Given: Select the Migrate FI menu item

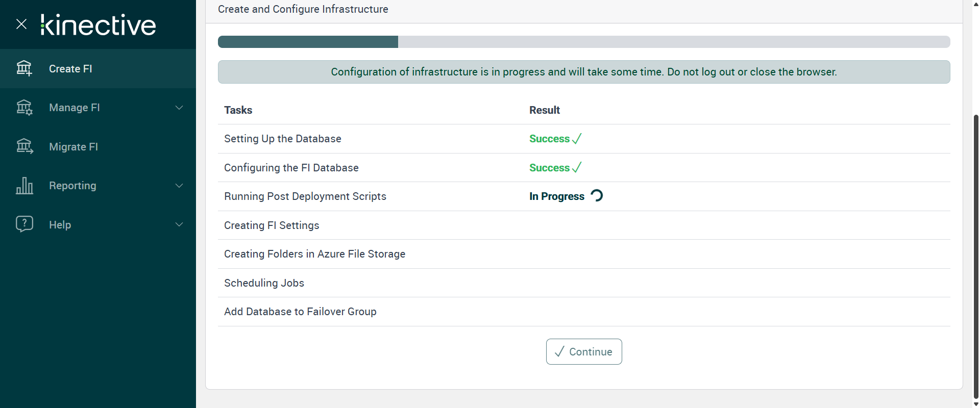Looking at the screenshot, I should (73, 147).
